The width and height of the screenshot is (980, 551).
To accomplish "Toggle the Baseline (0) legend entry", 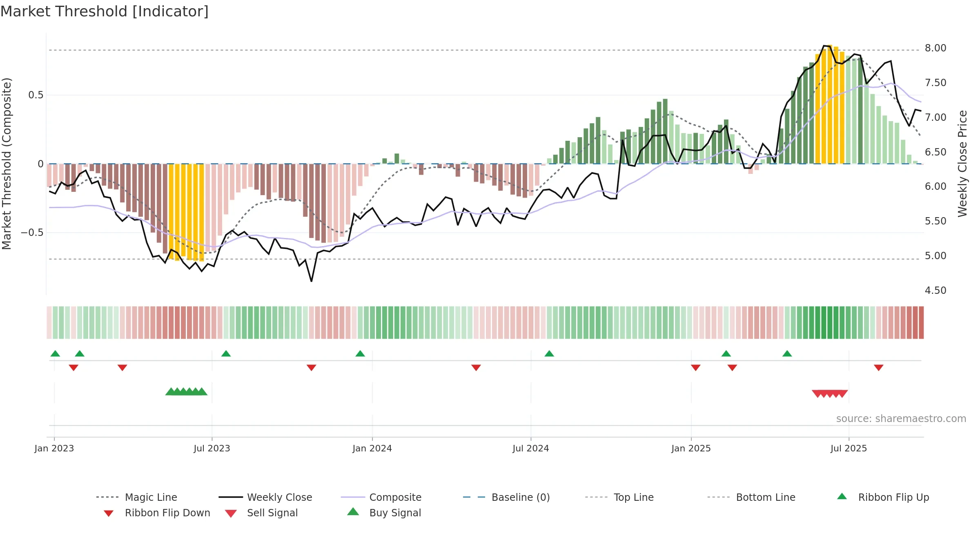I will 506,497.
